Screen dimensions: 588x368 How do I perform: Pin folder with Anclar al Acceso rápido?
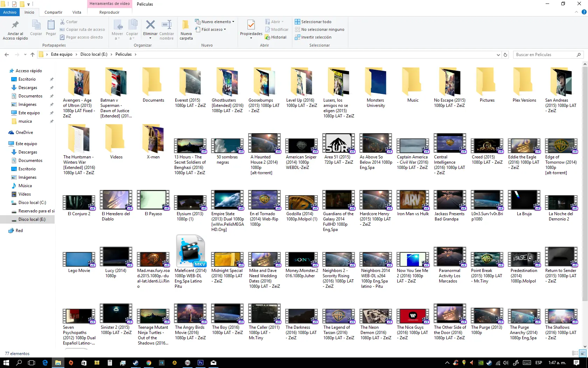point(15,30)
